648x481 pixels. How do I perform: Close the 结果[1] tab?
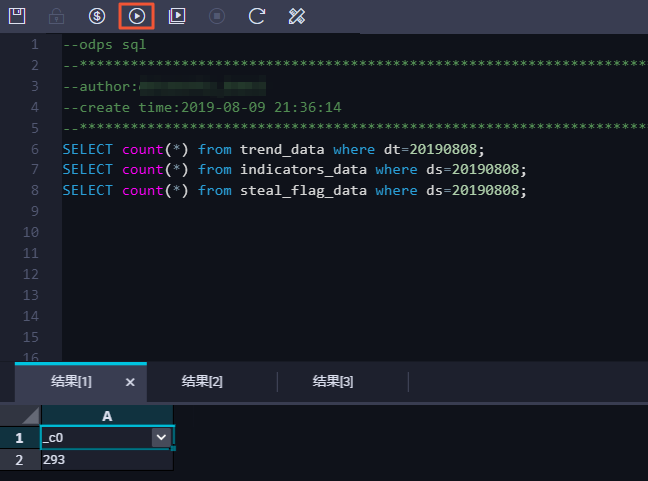point(130,382)
